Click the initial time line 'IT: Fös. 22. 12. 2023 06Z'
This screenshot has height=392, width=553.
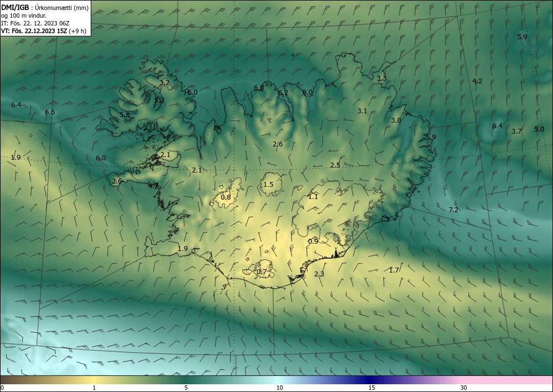pos(35,23)
